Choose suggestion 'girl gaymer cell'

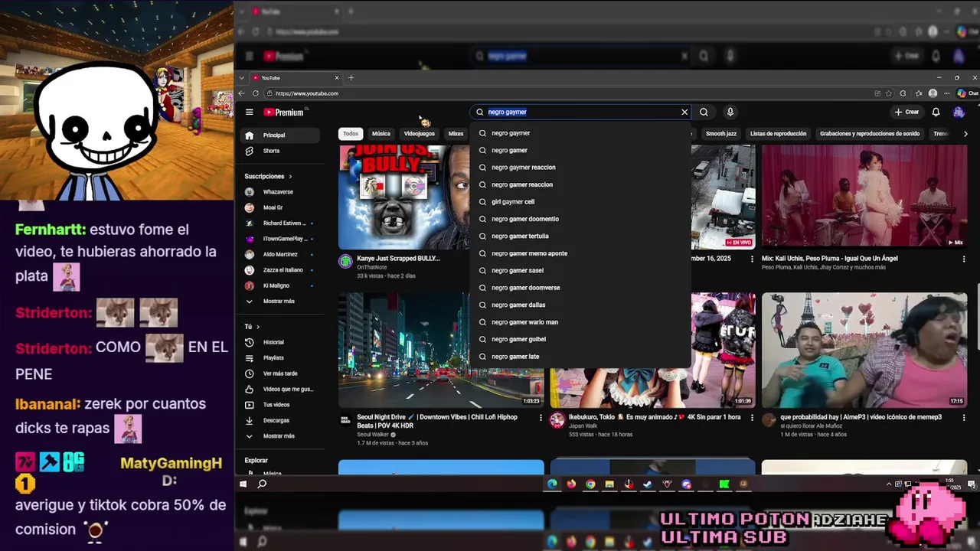[580, 202]
